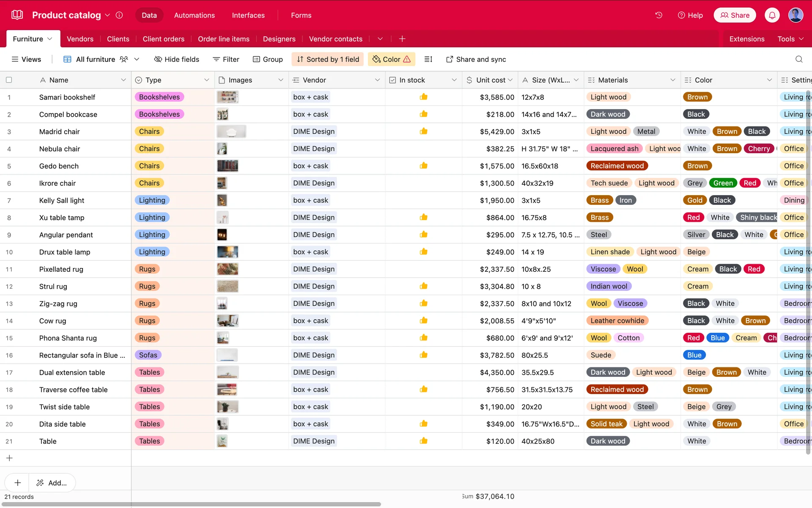The width and height of the screenshot is (812, 508).
Task: Click the Cherry color tag on Nebula chair
Action: (x=759, y=149)
